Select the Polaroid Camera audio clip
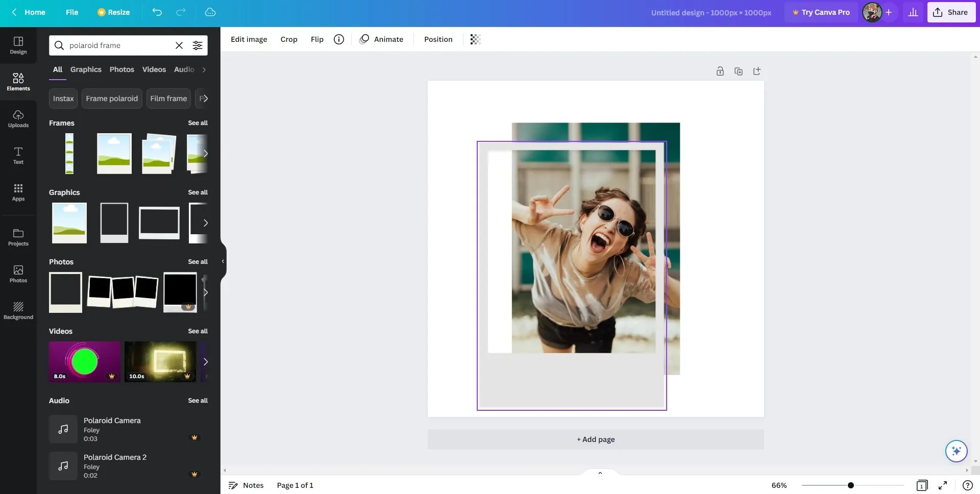 [x=112, y=429]
